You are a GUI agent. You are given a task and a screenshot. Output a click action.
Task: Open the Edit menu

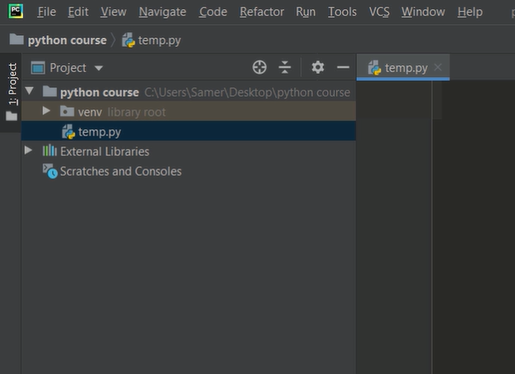coord(78,12)
